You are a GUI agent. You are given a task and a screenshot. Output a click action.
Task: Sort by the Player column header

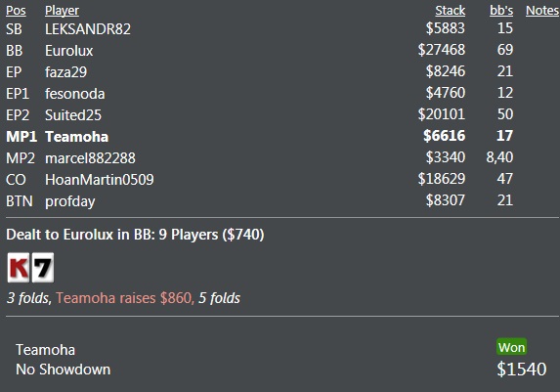point(62,11)
